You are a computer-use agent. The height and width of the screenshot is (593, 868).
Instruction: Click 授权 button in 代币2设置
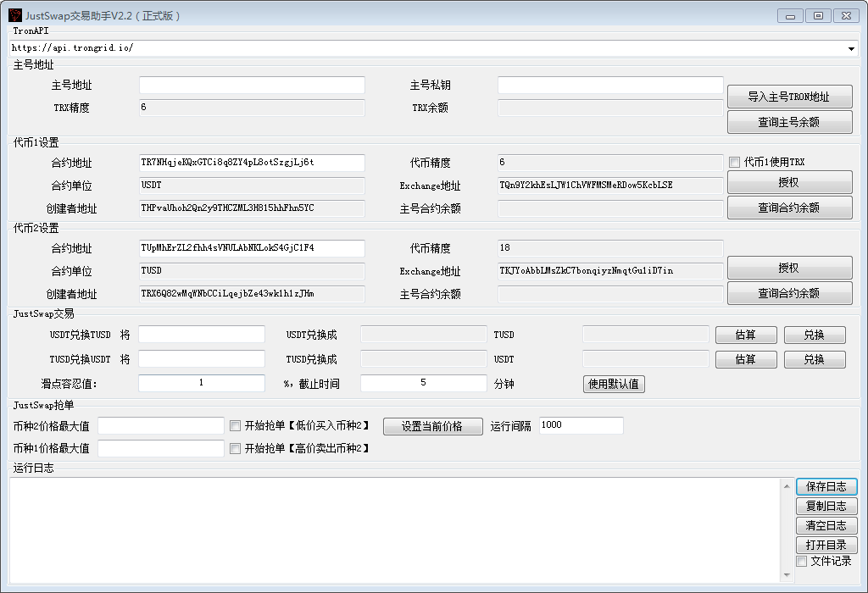(x=789, y=269)
